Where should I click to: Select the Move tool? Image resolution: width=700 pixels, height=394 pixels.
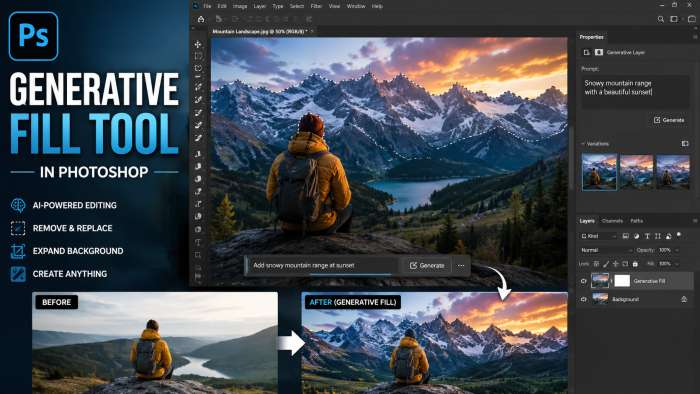(198, 44)
